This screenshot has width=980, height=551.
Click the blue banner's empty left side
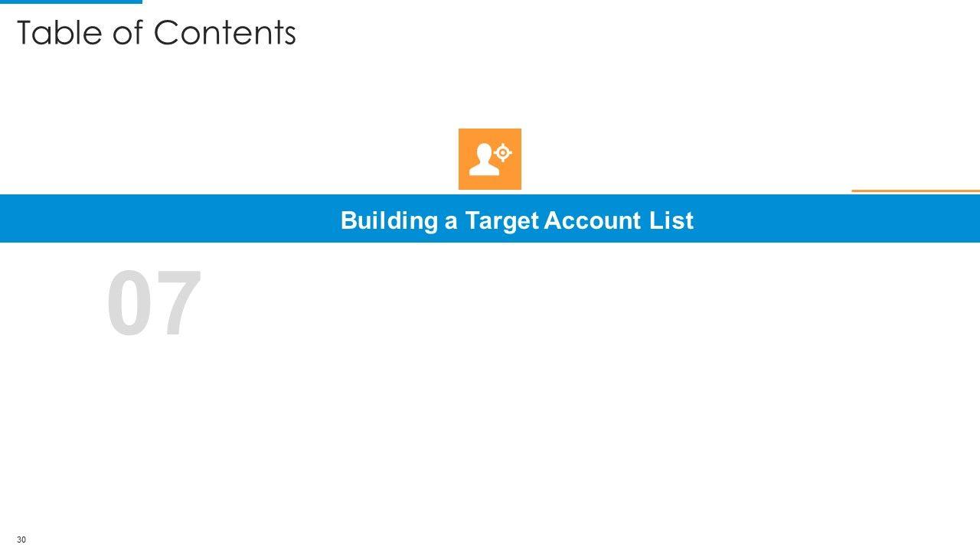tap(153, 219)
